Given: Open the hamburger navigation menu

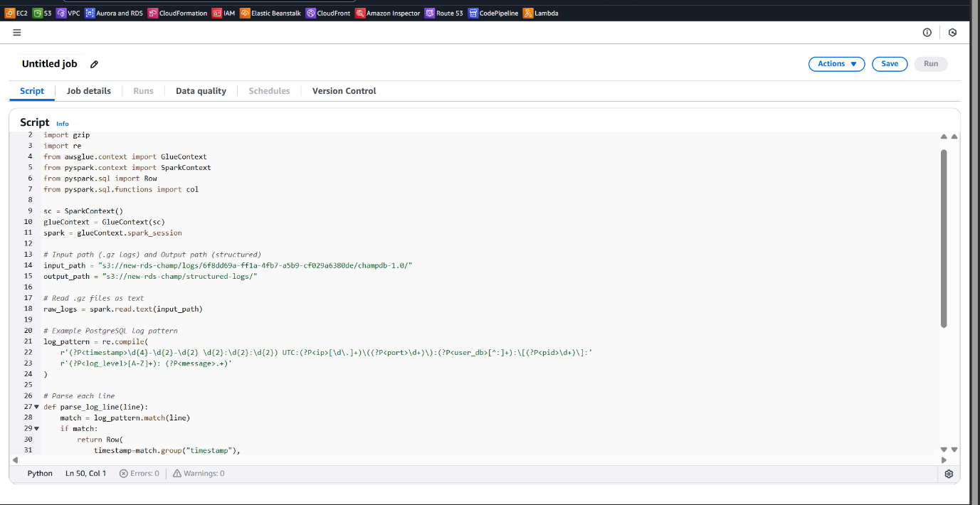Looking at the screenshot, I should click(x=17, y=32).
